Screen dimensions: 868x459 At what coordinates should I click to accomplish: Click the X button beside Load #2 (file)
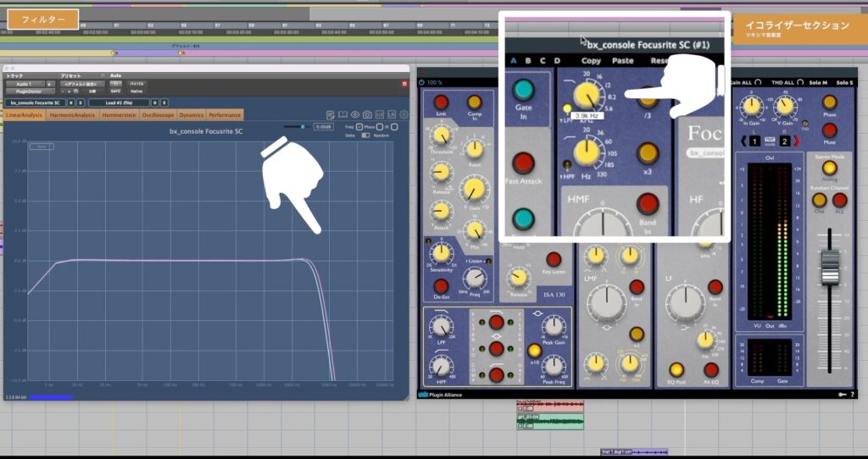[165, 102]
